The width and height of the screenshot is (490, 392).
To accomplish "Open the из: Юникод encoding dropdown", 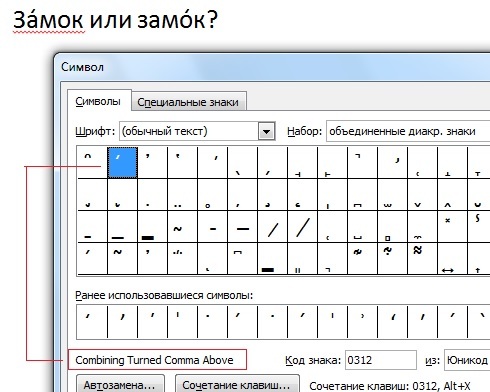I will pyautogui.click(x=467, y=360).
